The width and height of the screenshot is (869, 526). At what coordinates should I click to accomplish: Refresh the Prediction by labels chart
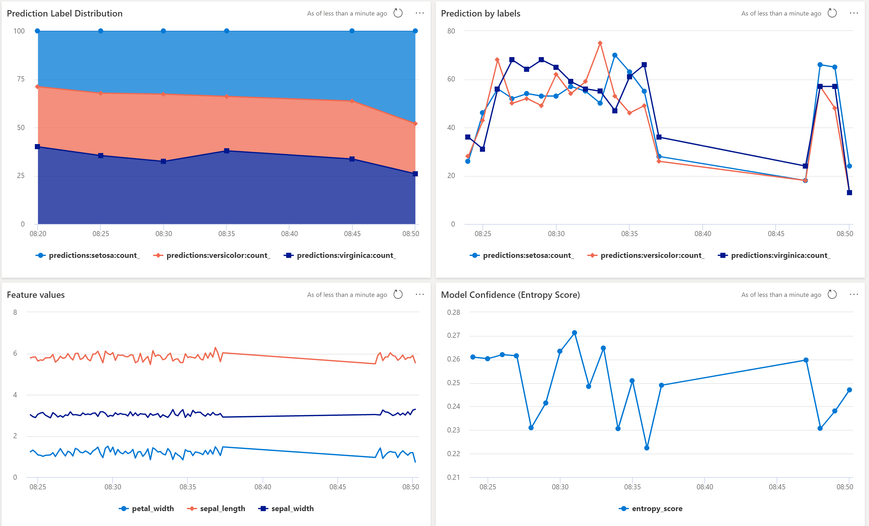(x=832, y=13)
